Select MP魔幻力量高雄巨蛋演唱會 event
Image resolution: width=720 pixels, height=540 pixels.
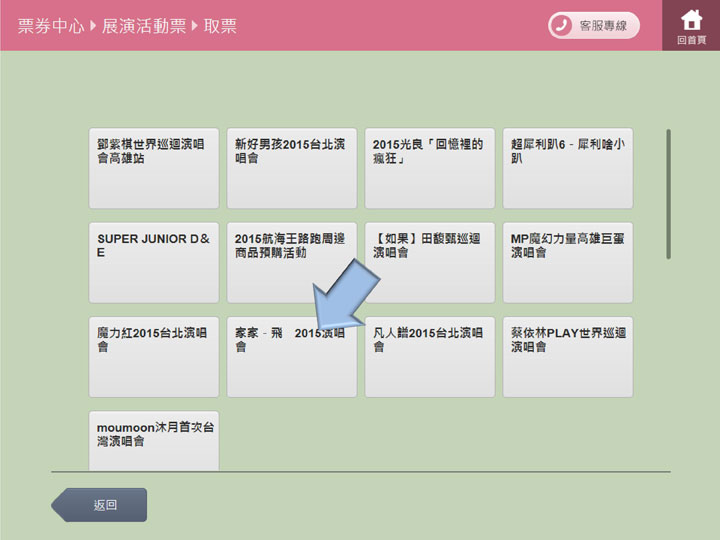(567, 263)
